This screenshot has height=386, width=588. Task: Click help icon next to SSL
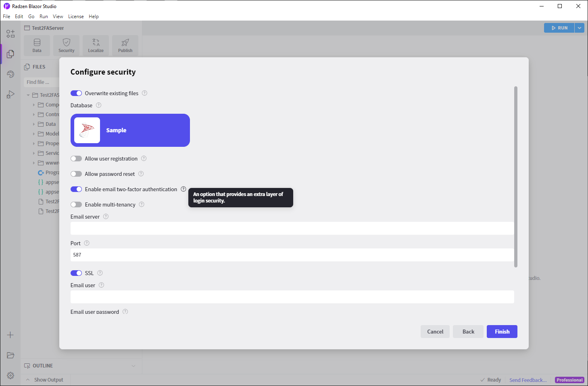pyautogui.click(x=100, y=273)
